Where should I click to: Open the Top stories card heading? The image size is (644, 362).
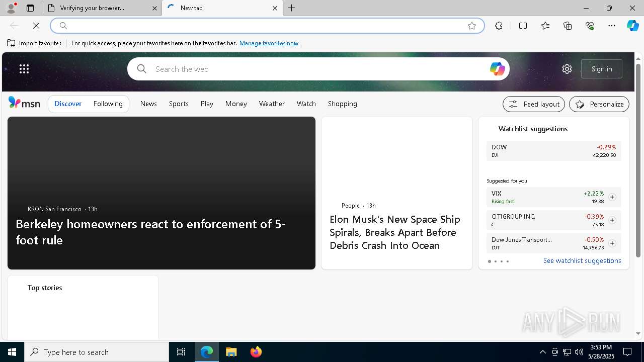[x=45, y=288]
